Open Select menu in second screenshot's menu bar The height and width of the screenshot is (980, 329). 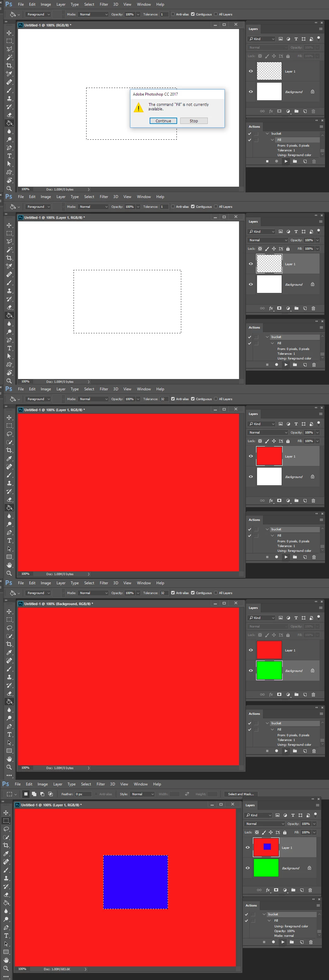tap(89, 197)
